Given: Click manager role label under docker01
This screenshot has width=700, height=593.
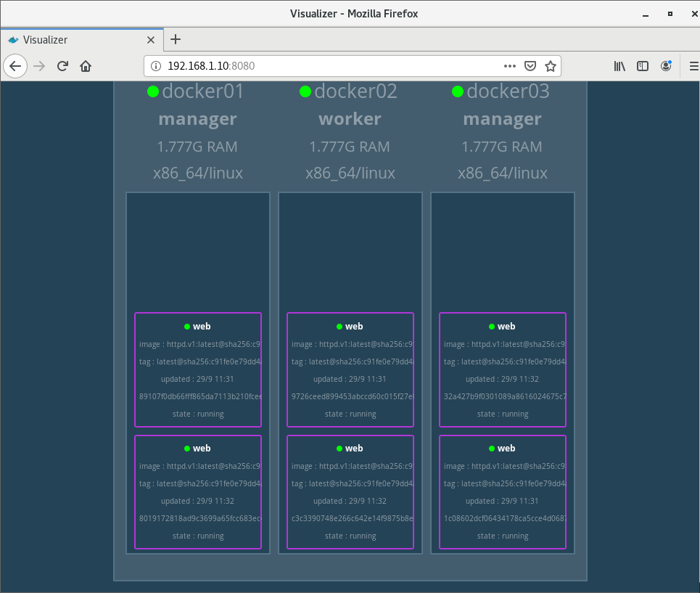Looking at the screenshot, I should click(198, 119).
